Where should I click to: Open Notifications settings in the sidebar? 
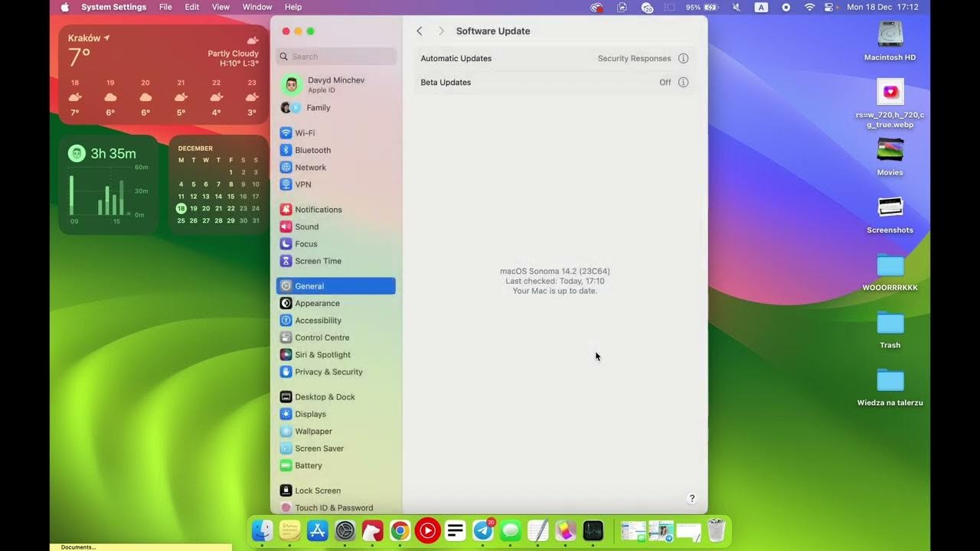(x=317, y=209)
